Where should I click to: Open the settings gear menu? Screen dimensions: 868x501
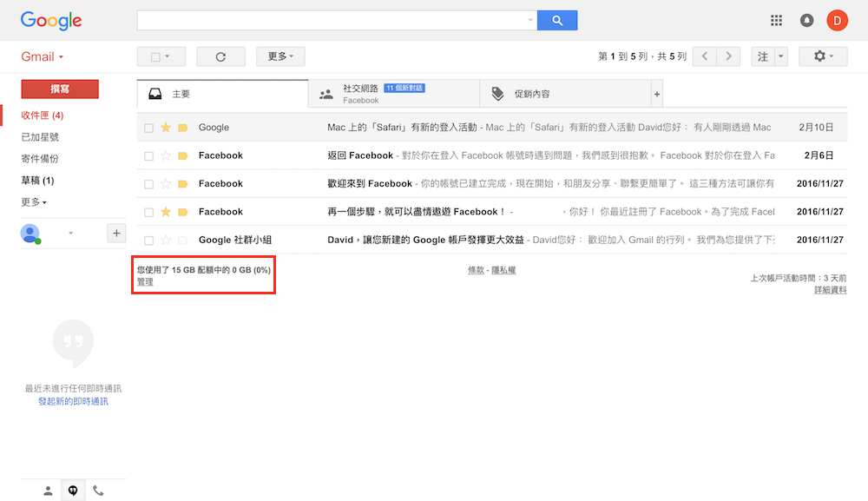pyautogui.click(x=823, y=56)
